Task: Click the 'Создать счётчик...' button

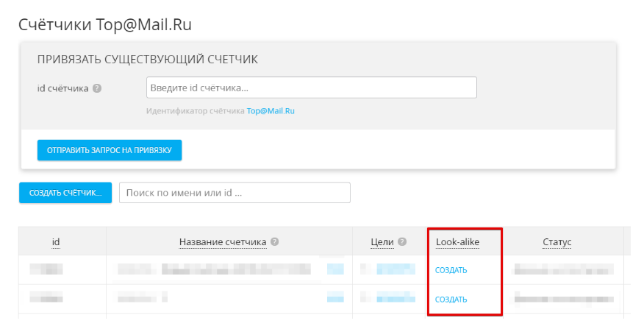Action: click(65, 192)
